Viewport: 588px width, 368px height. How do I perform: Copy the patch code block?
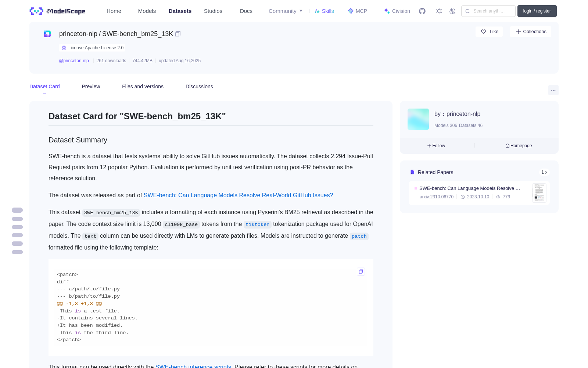(x=361, y=272)
